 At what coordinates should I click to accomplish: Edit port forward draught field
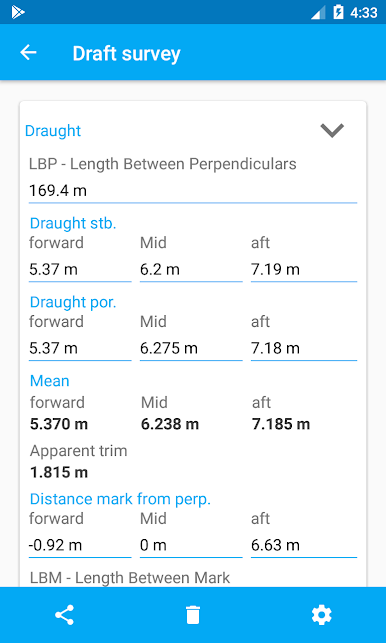(80, 349)
